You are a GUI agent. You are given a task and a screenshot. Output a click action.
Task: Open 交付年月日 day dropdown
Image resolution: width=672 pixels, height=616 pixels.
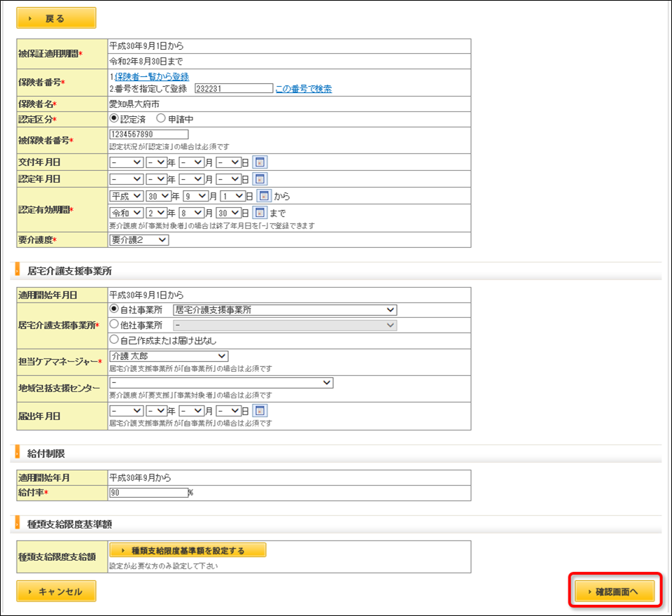pyautogui.click(x=228, y=162)
